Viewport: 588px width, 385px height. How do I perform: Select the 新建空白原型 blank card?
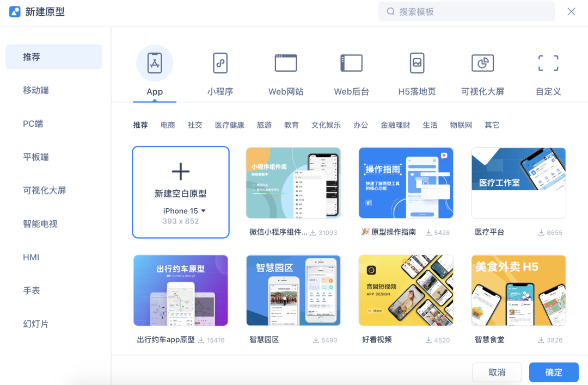180,192
